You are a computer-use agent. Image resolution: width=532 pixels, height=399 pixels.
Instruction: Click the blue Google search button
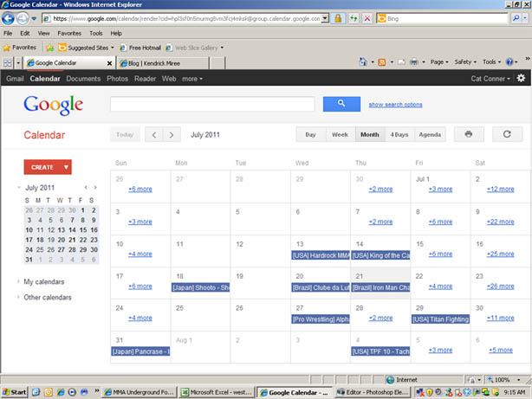pyautogui.click(x=341, y=104)
